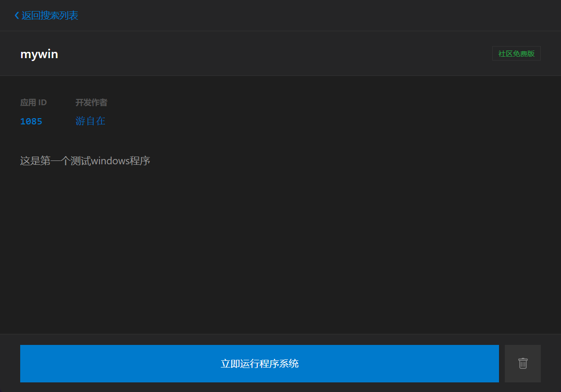Expand details under the mywin title
Image resolution: width=561 pixels, height=392 pixels.
coord(39,54)
